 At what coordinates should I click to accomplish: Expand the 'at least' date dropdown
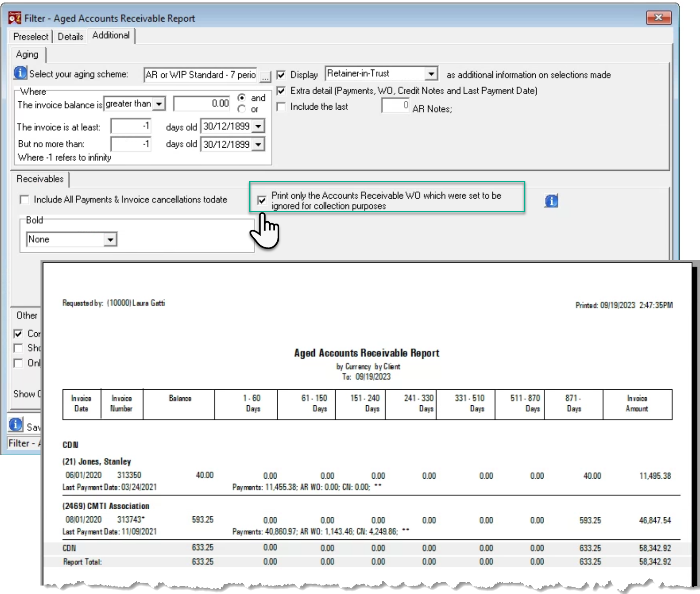pos(258,126)
